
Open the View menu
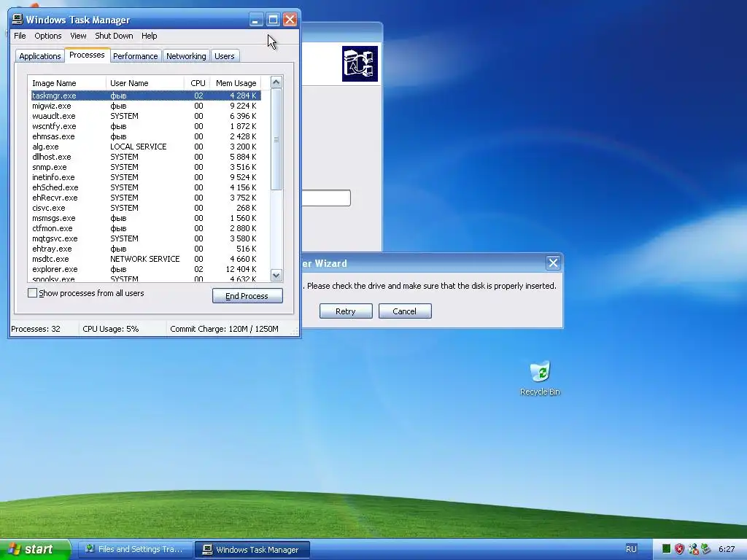click(78, 36)
